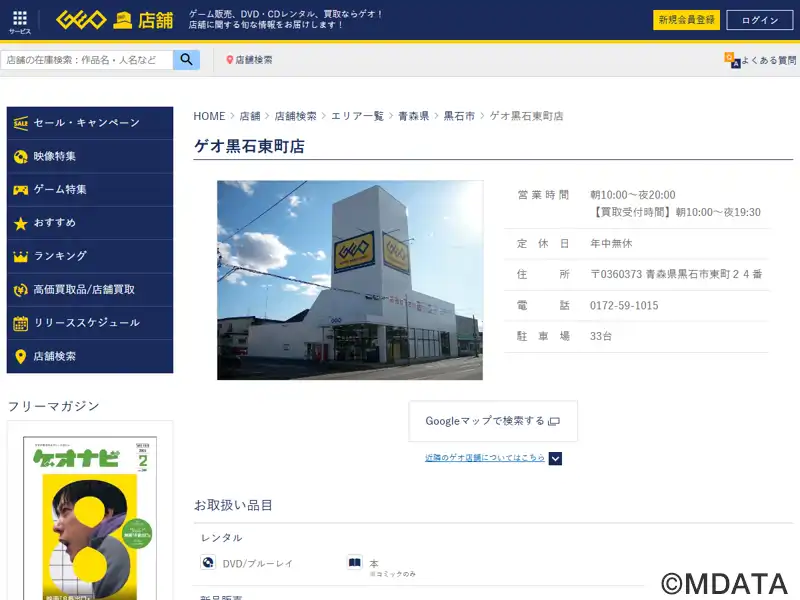The width and height of the screenshot is (800, 600).
Task: Open セール・キャンペーン sidebar menu
Action: click(x=90, y=123)
